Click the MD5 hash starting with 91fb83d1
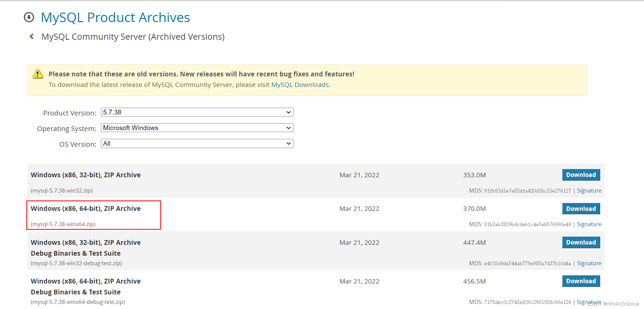This screenshot has height=309, width=644. coord(527,191)
